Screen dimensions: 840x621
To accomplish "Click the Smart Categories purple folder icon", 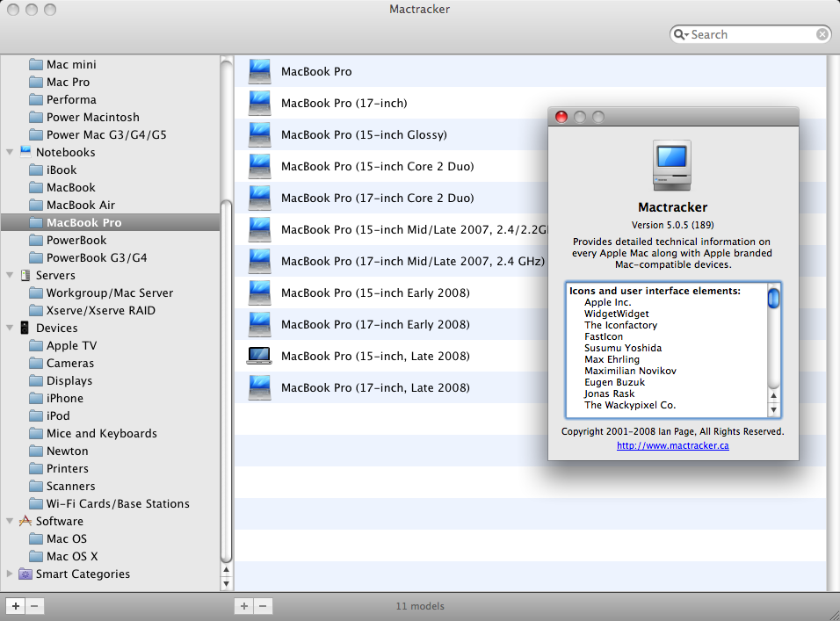I will (25, 574).
